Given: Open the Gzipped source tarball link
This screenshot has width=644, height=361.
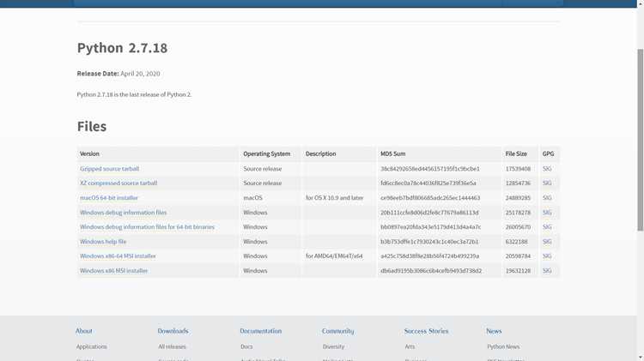Looking at the screenshot, I should pos(109,169).
